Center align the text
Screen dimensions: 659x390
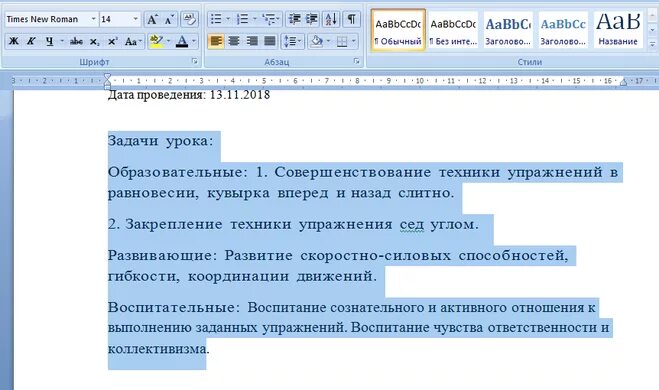pos(234,41)
